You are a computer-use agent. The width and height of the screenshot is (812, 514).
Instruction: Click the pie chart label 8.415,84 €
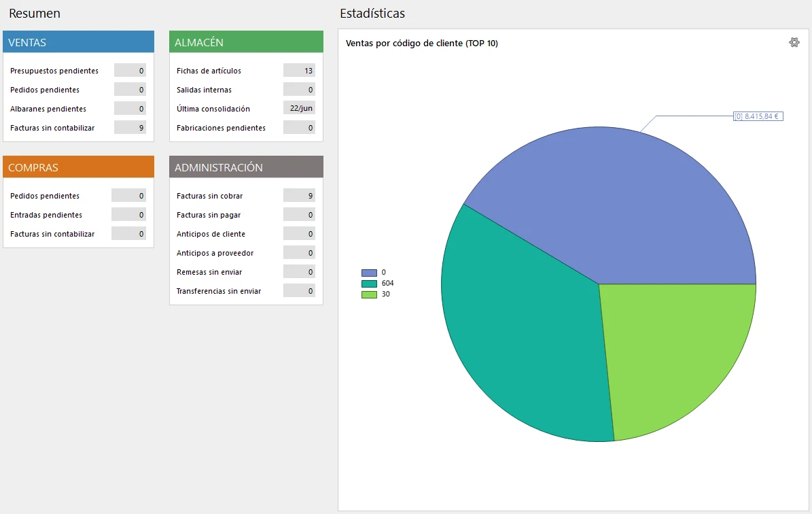tap(758, 116)
